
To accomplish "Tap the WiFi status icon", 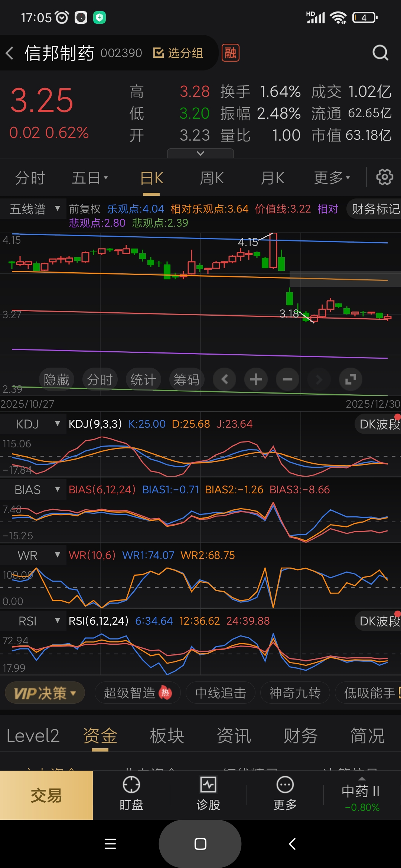I will coord(338,17).
